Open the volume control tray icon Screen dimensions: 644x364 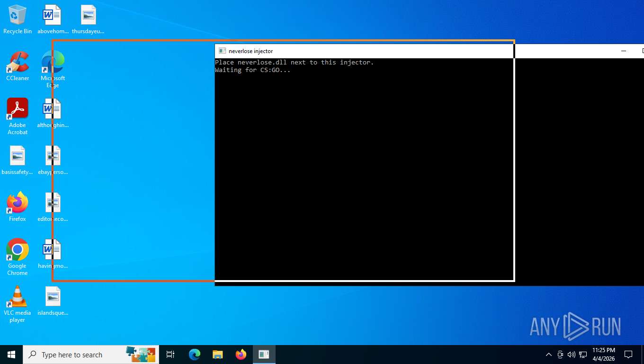(572, 355)
